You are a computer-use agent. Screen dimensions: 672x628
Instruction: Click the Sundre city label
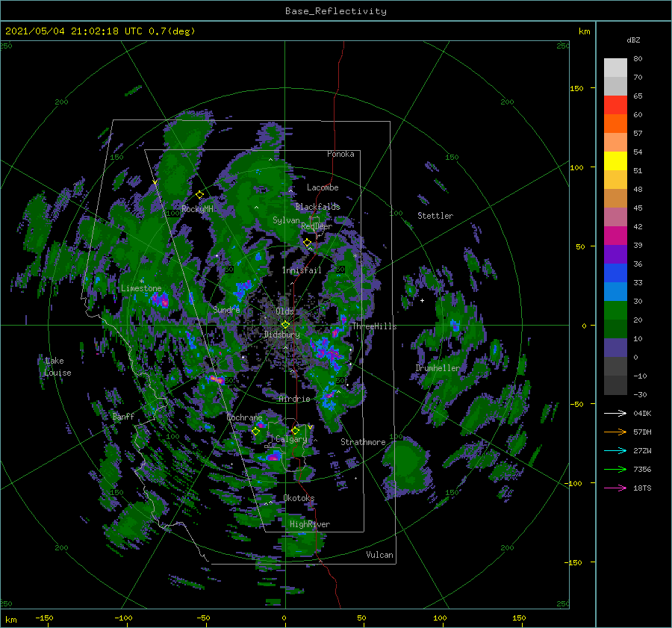(x=226, y=309)
